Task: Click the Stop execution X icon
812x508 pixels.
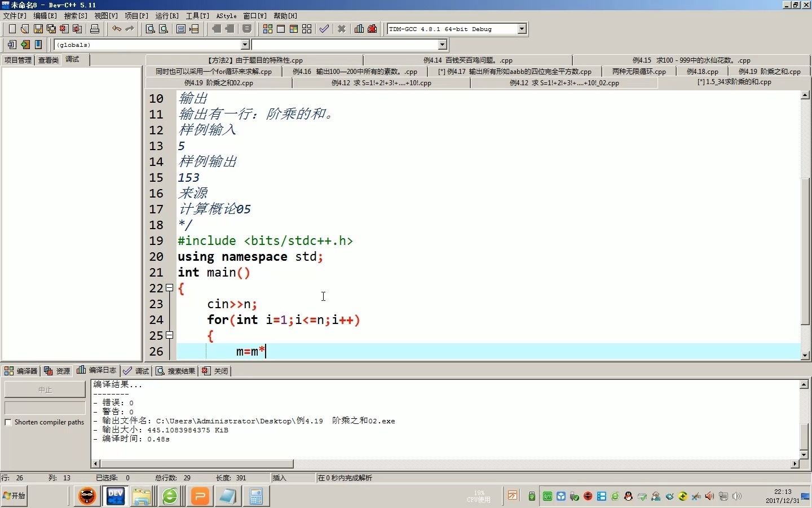Action: pyautogui.click(x=342, y=29)
